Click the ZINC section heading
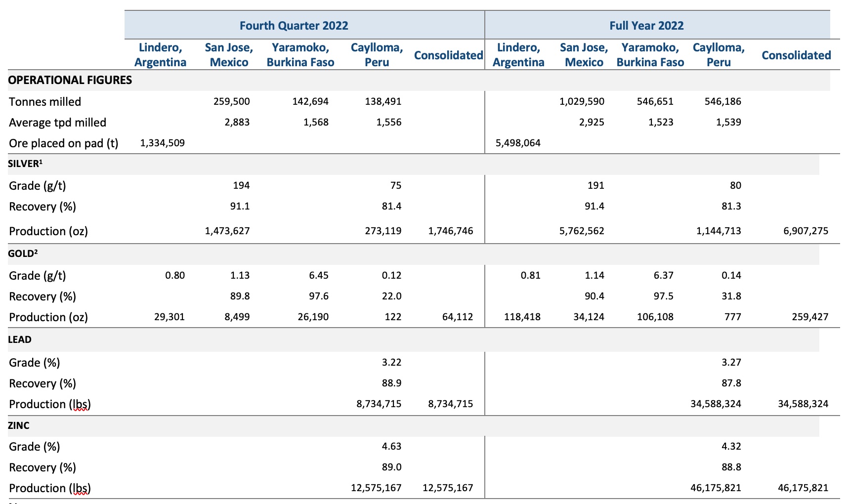This screenshot has width=849, height=504. point(19,426)
